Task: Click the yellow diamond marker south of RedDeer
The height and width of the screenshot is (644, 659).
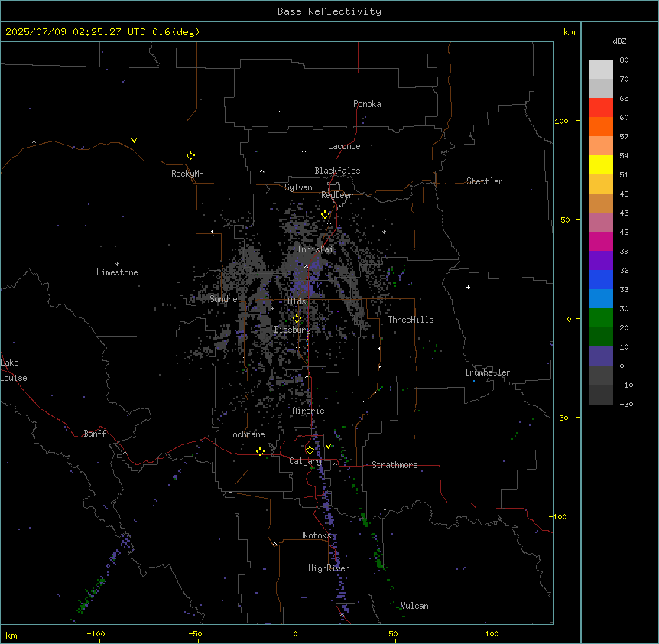Action: [x=325, y=215]
